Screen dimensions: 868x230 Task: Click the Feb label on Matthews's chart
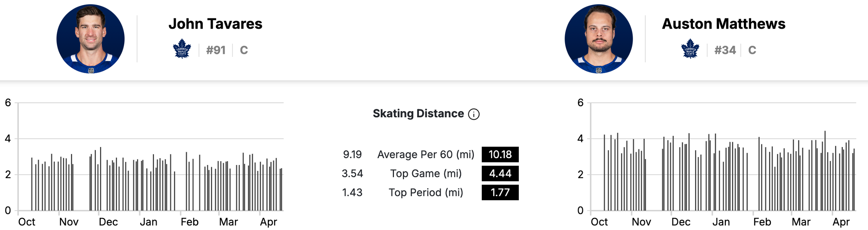point(762,222)
